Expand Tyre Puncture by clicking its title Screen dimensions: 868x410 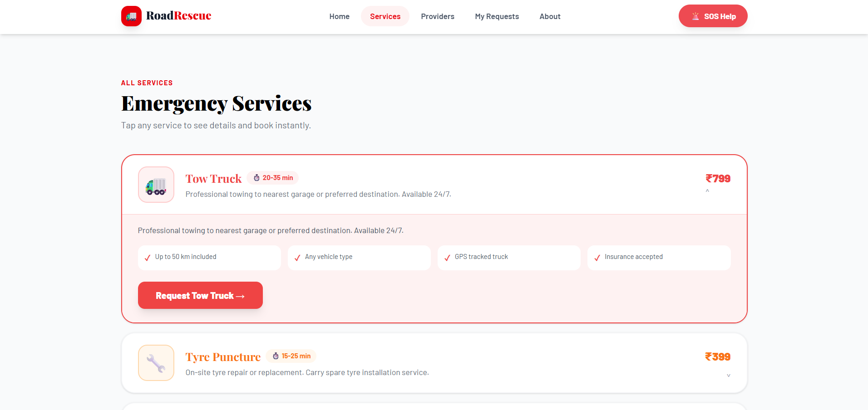pos(223,357)
